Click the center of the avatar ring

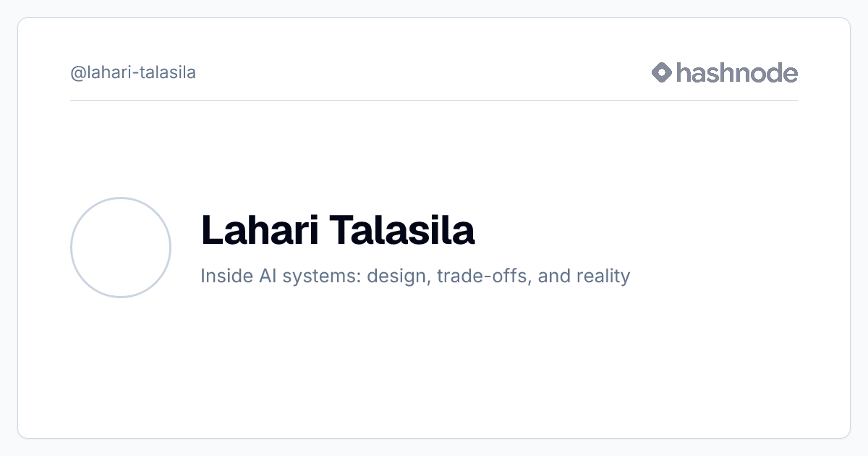pos(121,248)
